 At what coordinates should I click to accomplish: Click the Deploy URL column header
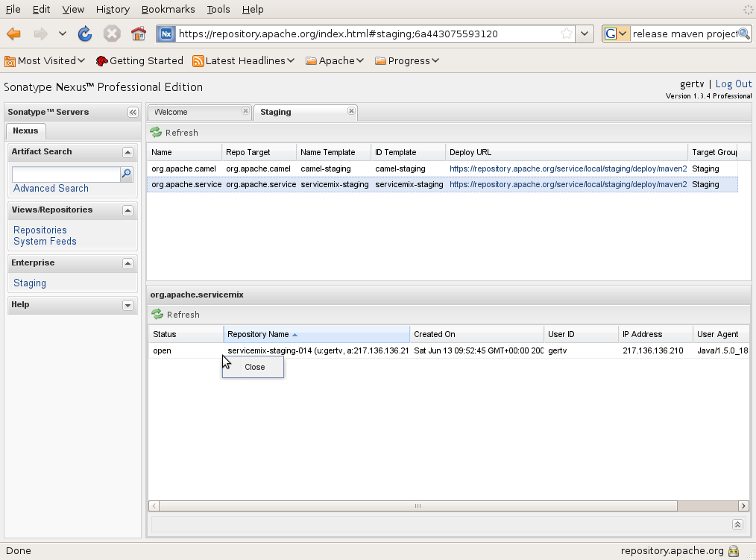click(x=567, y=152)
